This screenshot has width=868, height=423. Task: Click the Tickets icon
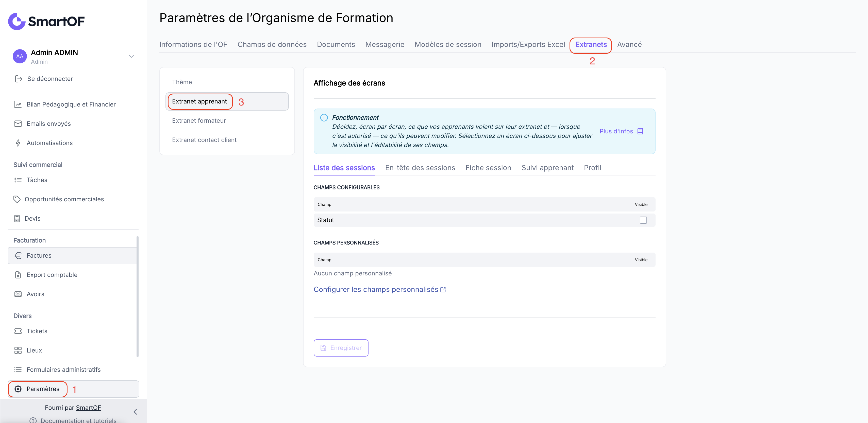(18, 331)
